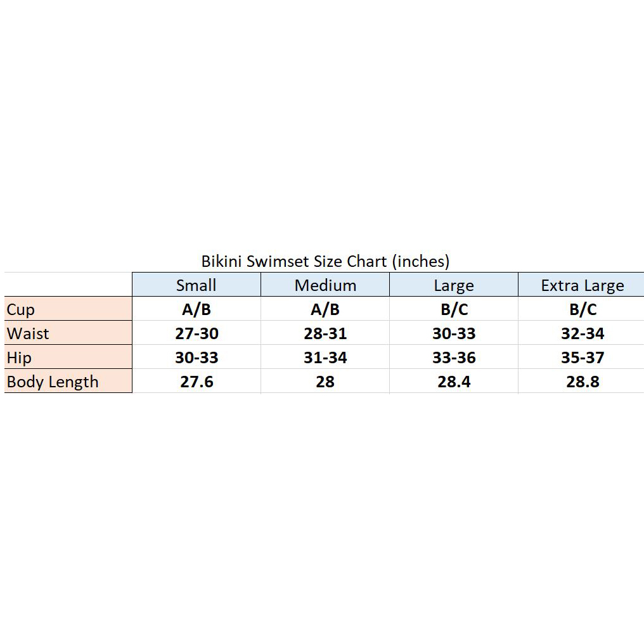This screenshot has height=644, width=644.
Task: Click the Hip row label
Action: (x=68, y=357)
